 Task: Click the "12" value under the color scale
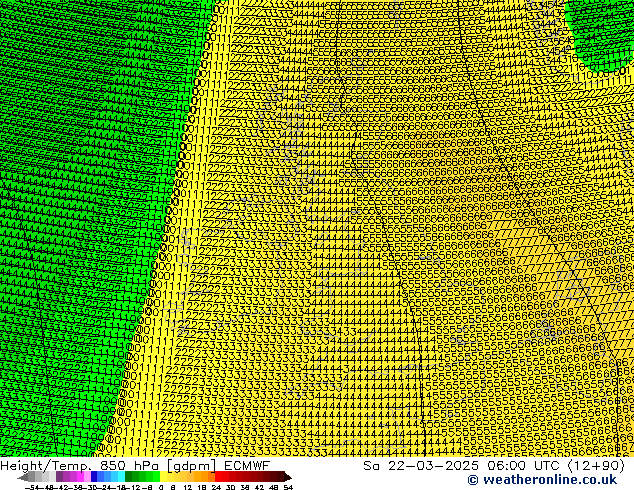coord(188,487)
